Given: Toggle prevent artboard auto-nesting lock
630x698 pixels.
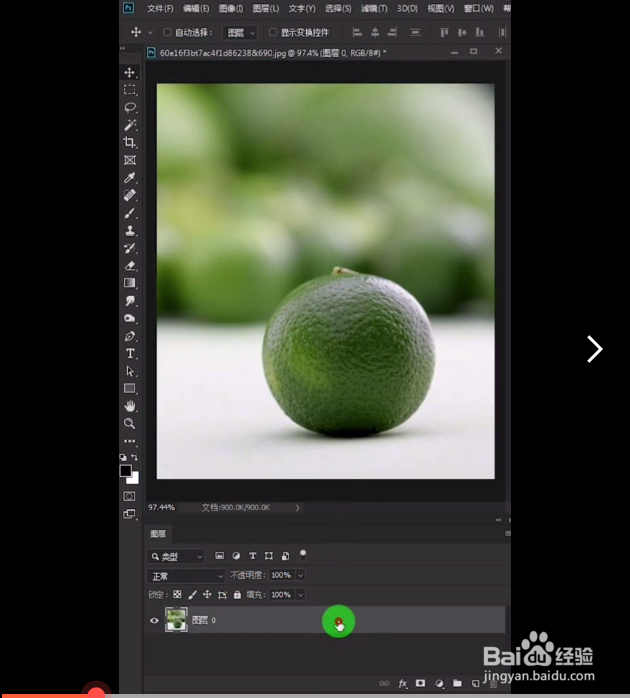Looking at the screenshot, I should pyautogui.click(x=222, y=595).
